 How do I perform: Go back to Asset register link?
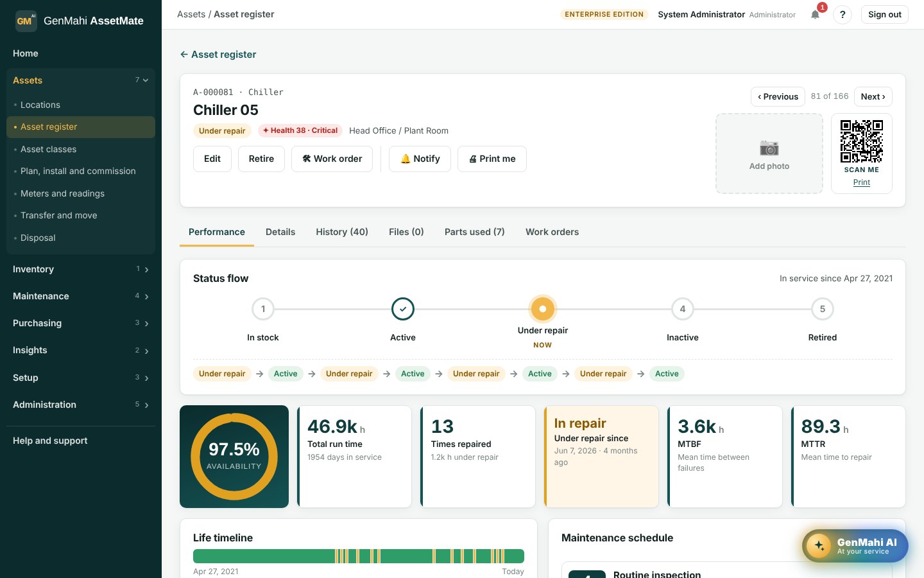218,55
